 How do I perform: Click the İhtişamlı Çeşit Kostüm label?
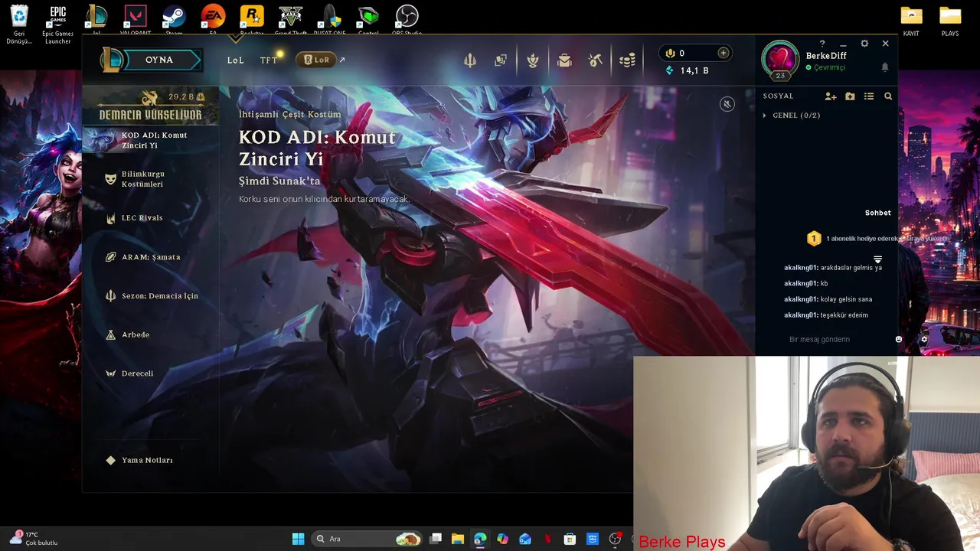pos(290,114)
